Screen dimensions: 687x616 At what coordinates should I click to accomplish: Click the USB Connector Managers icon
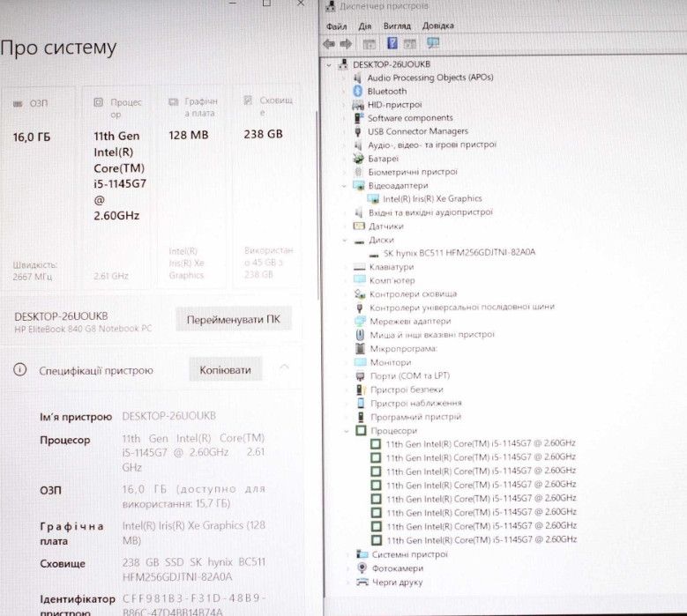coord(358,131)
